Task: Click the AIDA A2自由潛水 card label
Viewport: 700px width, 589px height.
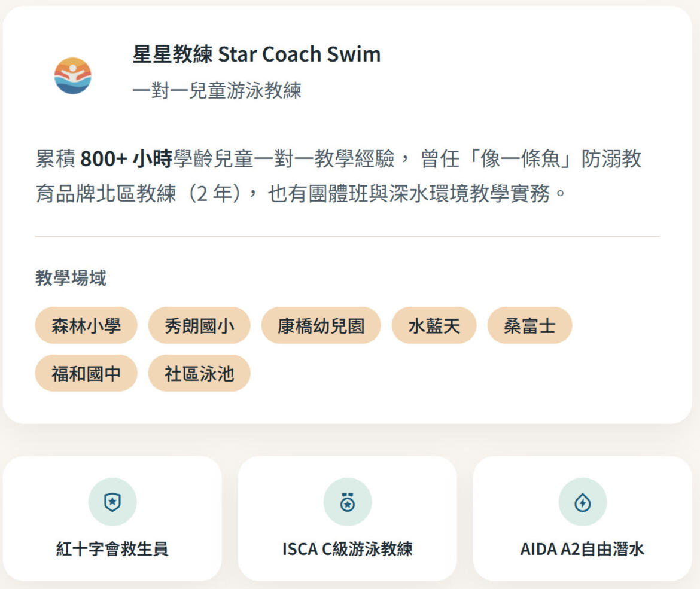Action: 583,549
